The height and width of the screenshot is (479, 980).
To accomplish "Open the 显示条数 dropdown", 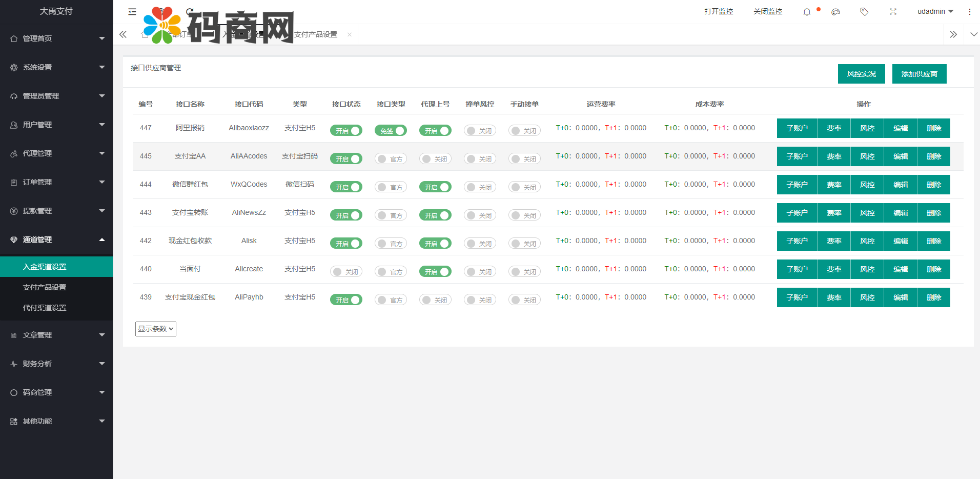I will (156, 329).
